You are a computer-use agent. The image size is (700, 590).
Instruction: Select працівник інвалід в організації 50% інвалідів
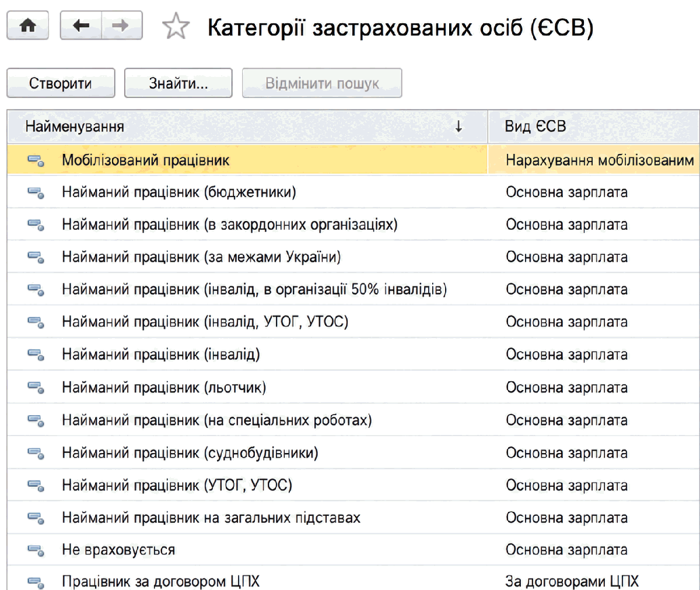pyautogui.click(x=254, y=289)
